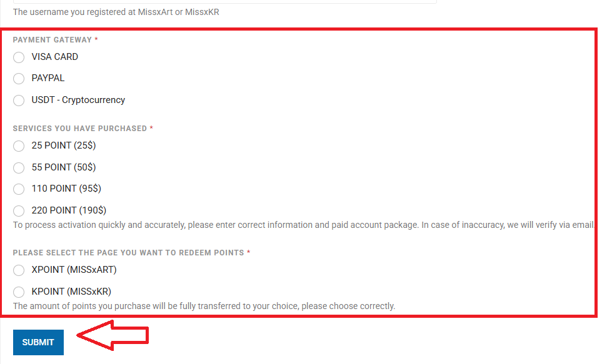Image resolution: width=607 pixels, height=364 pixels.
Task: Click the points transfer notice text
Action: (204, 307)
